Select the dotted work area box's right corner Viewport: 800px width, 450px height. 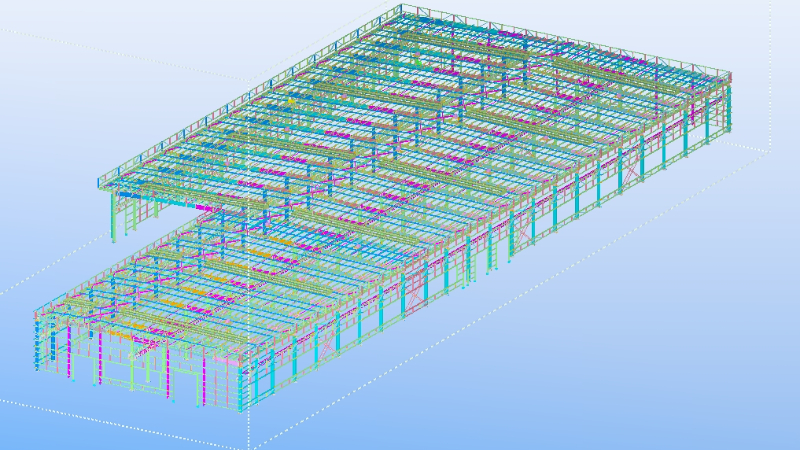click(x=770, y=150)
